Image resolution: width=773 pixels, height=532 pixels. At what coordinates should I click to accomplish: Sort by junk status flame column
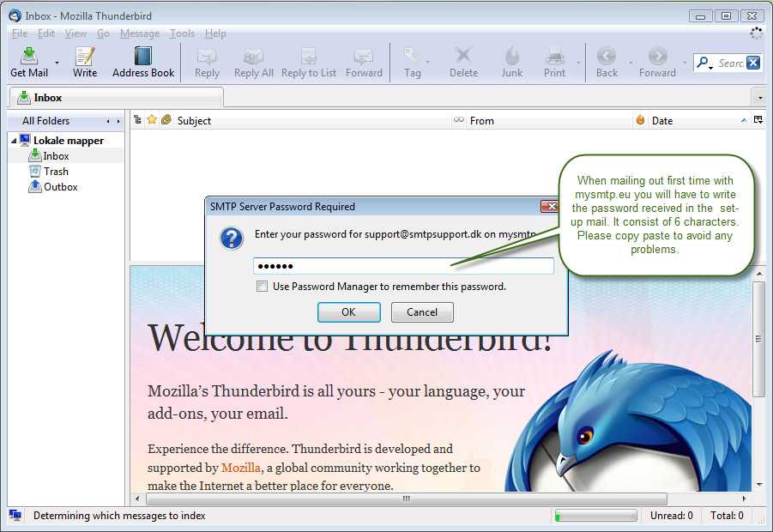pyautogui.click(x=640, y=120)
